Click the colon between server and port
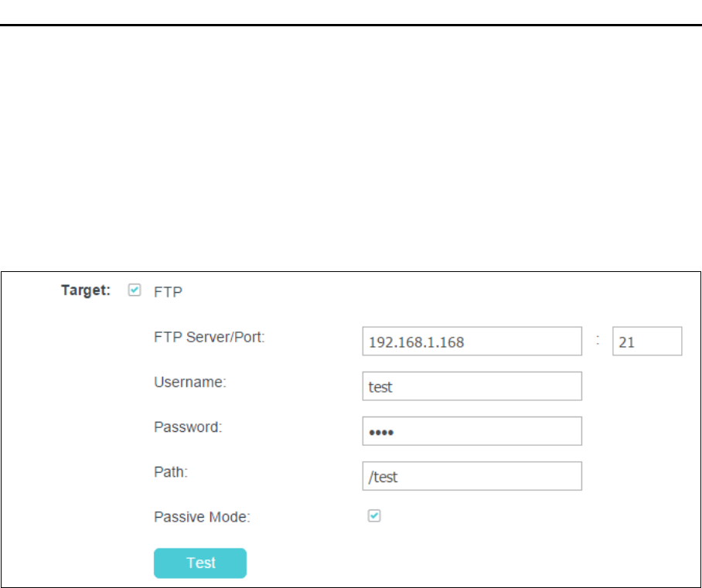Image resolution: width=702 pixels, height=588 pixels. (598, 341)
